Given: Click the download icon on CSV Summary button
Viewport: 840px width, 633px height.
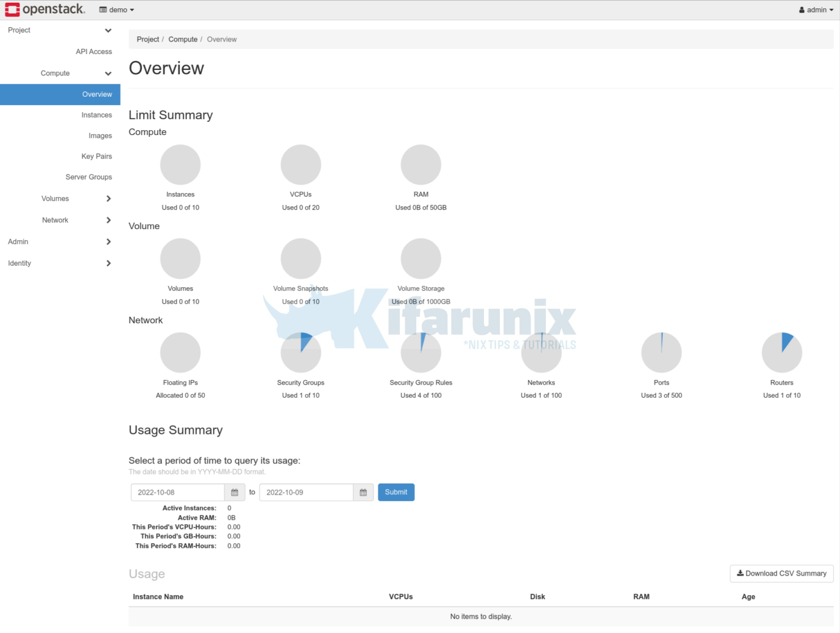Looking at the screenshot, I should pos(740,573).
